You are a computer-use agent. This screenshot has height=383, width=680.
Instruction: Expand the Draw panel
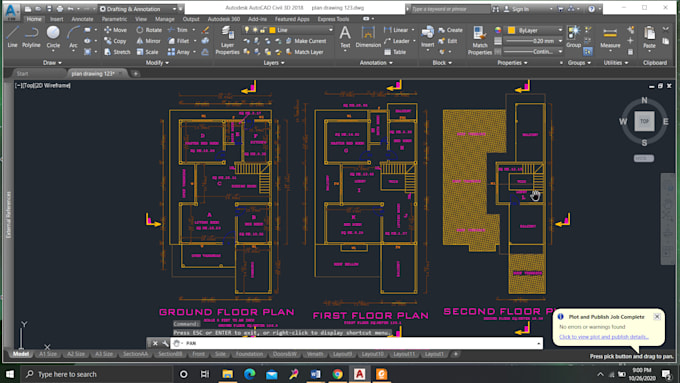(52, 62)
